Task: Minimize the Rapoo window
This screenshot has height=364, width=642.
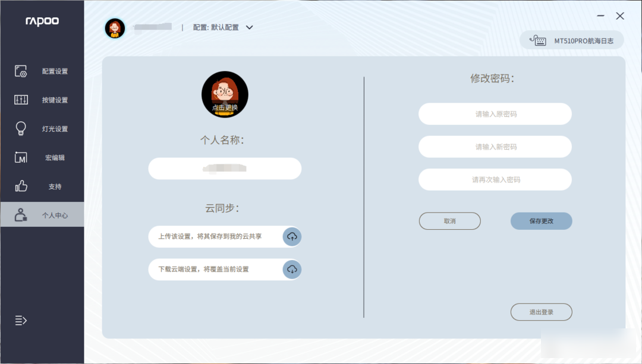Action: pyautogui.click(x=600, y=15)
